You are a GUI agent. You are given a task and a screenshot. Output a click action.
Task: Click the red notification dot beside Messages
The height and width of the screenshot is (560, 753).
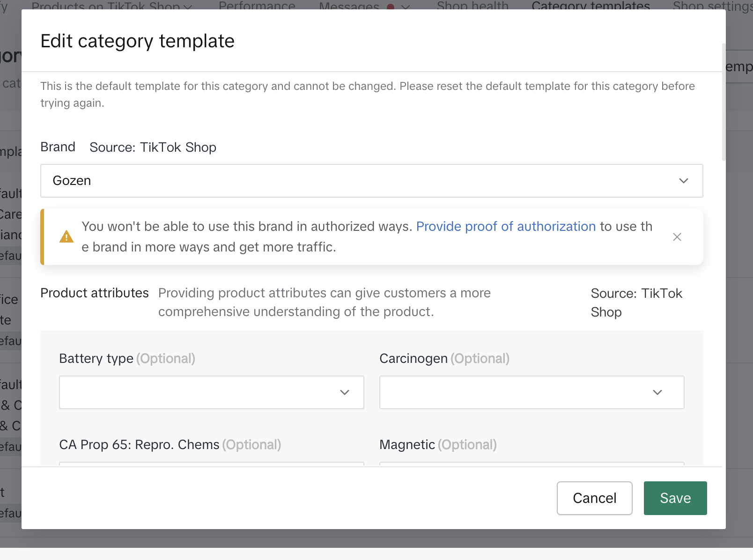(391, 7)
